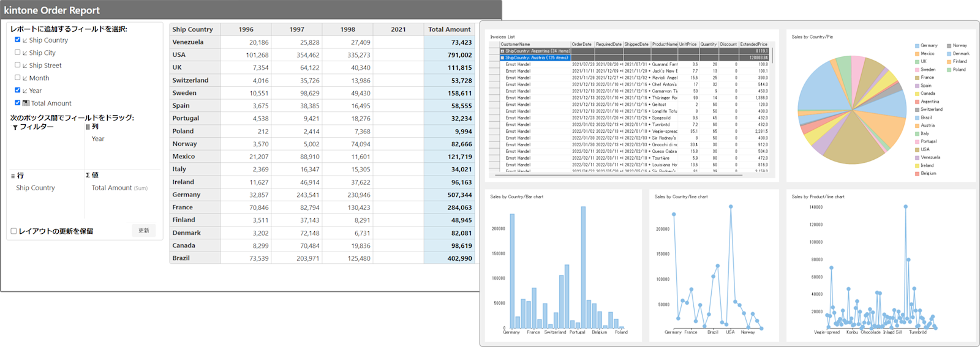The image size is (980, 347).
Task: Click the columns icon beside 列
Action: click(x=88, y=127)
